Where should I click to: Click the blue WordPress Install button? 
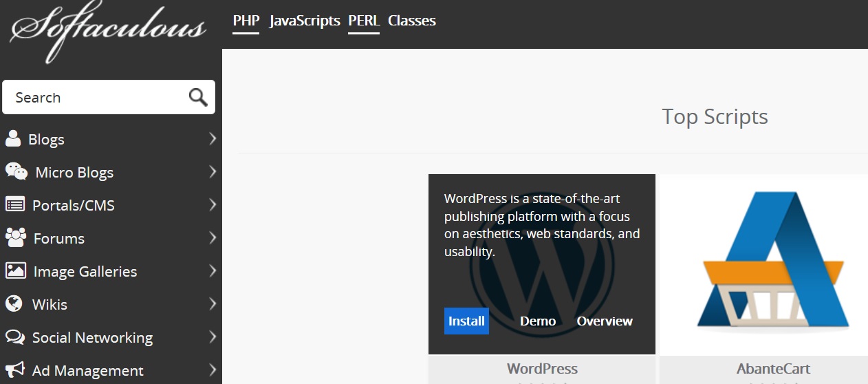(x=466, y=321)
